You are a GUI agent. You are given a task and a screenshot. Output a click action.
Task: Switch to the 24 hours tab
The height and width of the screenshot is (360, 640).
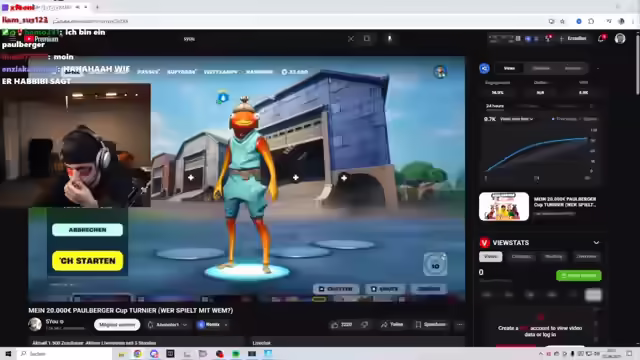[495, 106]
